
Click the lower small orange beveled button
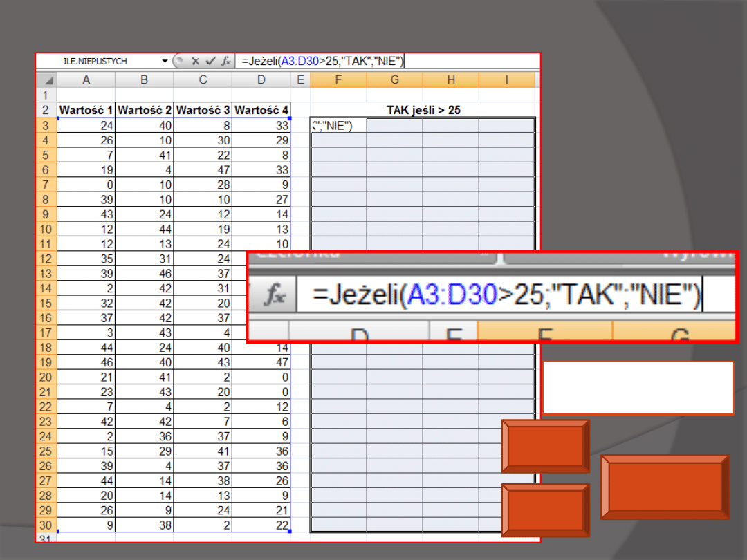click(x=546, y=510)
